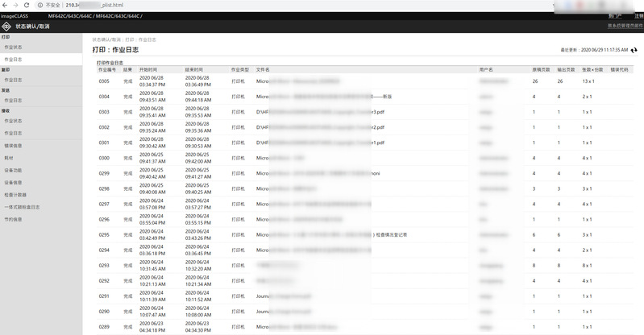Open 节约信息 in the sidebar
This screenshot has height=335, width=644.
click(13, 219)
